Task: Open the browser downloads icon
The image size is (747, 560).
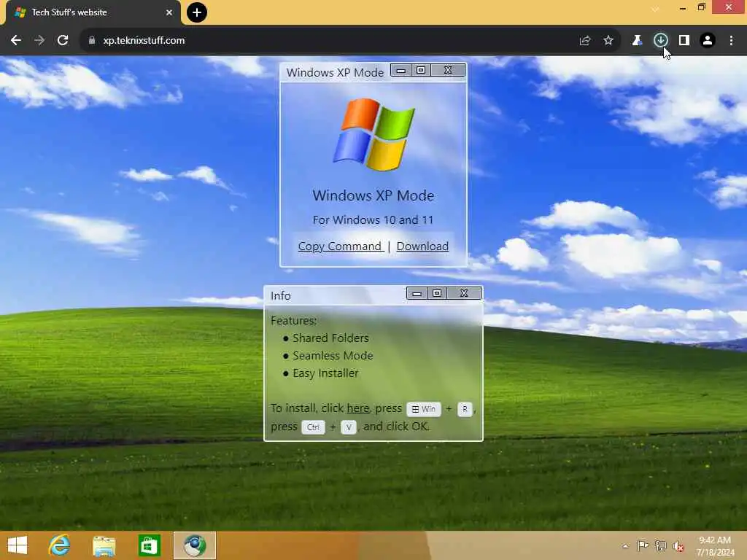Action: [x=660, y=41]
